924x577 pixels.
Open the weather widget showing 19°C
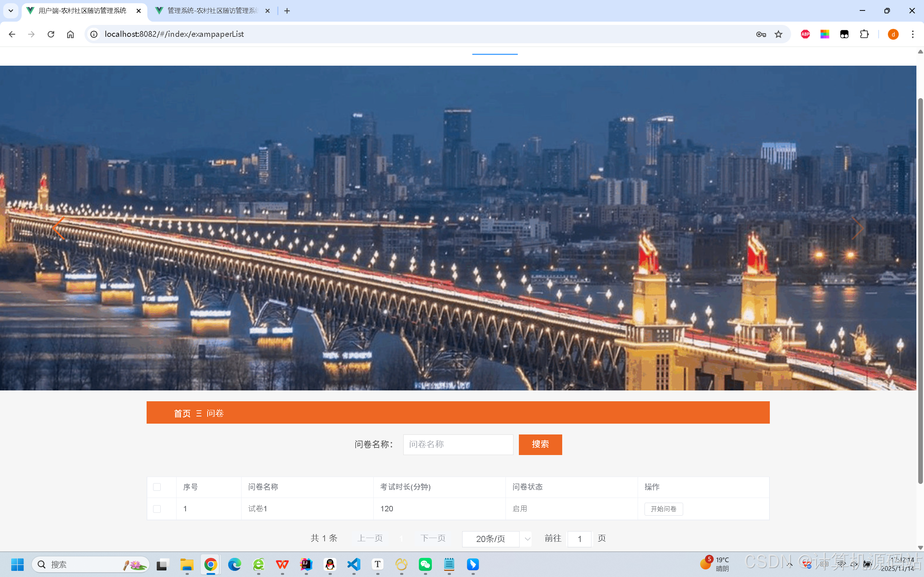[715, 564]
